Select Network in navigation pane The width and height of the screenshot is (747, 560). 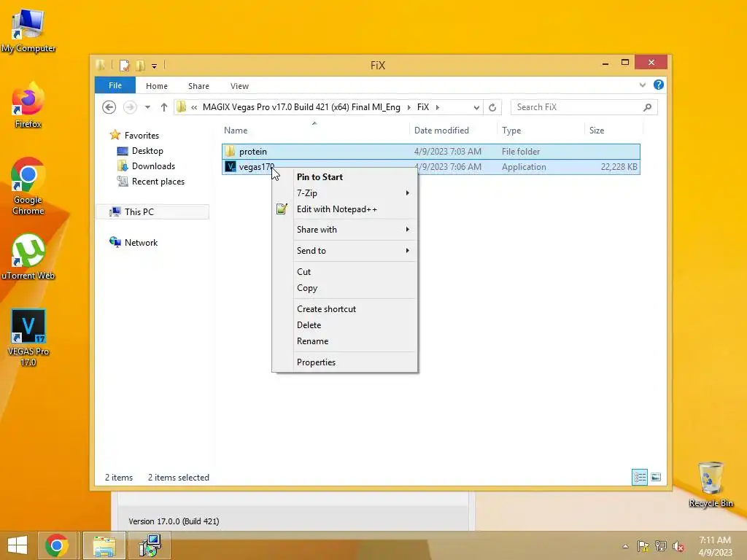coord(141,242)
